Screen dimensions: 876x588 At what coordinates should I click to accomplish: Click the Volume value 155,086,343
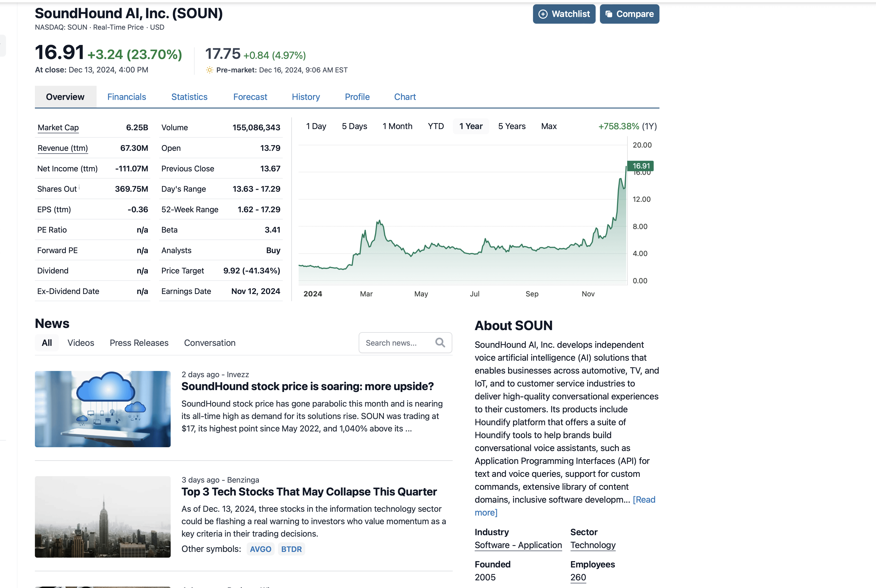point(256,127)
